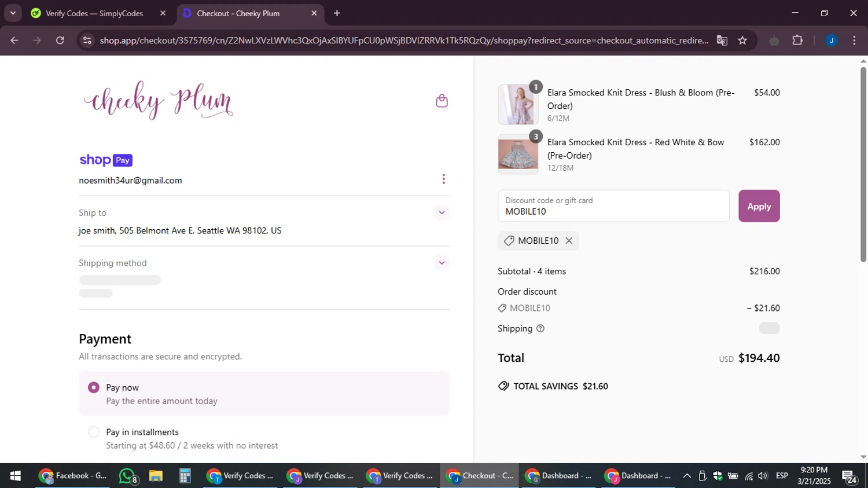Go back to previous page
Image resolution: width=868 pixels, height=488 pixels.
coord(14,41)
